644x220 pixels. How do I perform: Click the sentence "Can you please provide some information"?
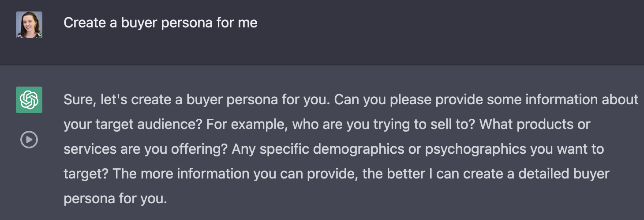(x=486, y=100)
